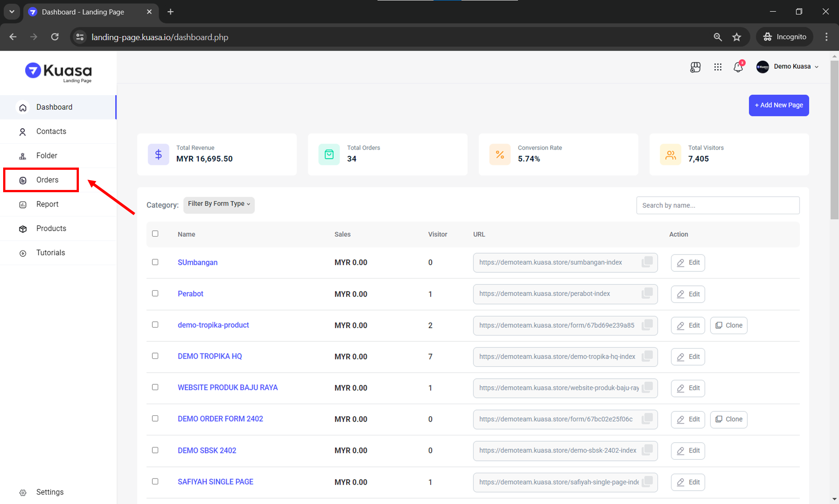Tick the checkbox for Perabot row
The width and height of the screenshot is (839, 504).
click(155, 293)
